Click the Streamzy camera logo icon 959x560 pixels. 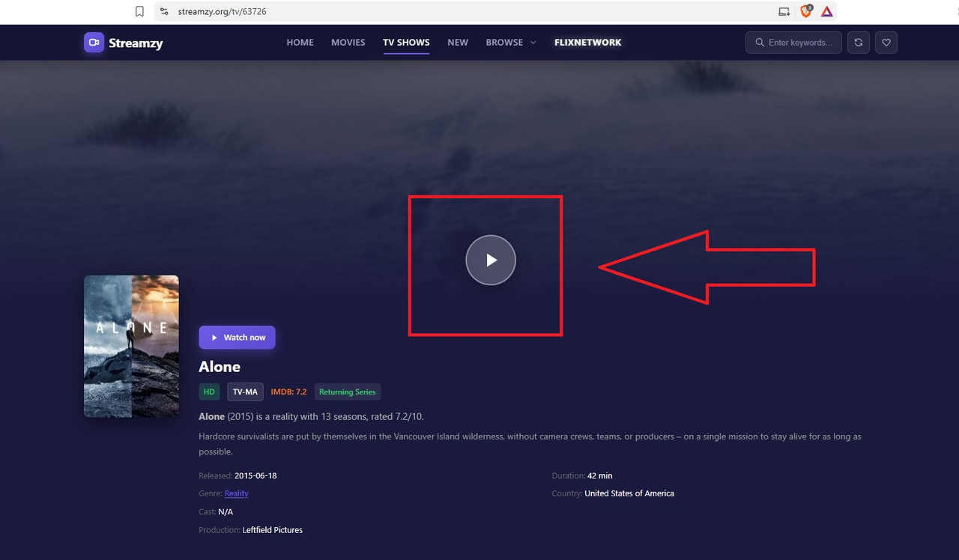pyautogui.click(x=94, y=43)
